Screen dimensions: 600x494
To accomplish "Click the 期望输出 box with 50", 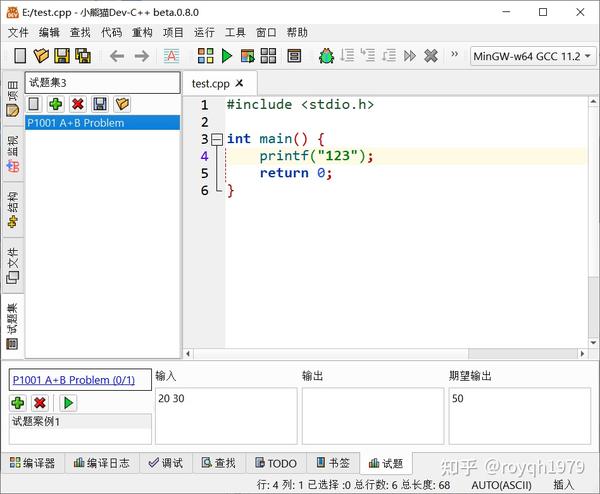I will [x=520, y=416].
